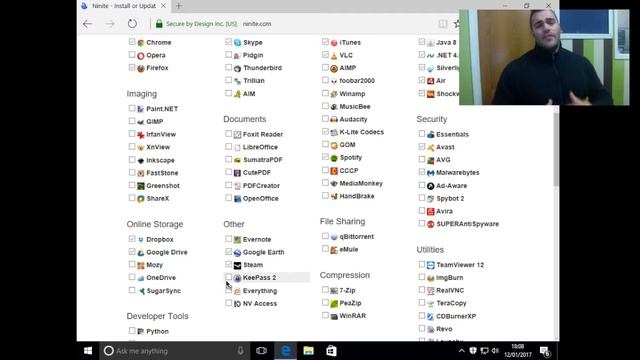The height and width of the screenshot is (360, 640).
Task: Click the GIMP app icon
Action: tap(141, 122)
